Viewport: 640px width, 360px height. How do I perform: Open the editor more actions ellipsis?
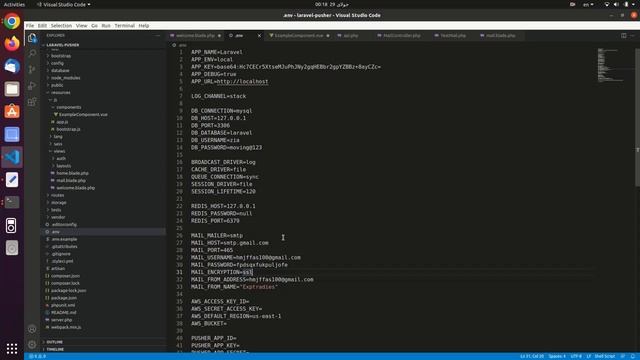click(x=632, y=36)
